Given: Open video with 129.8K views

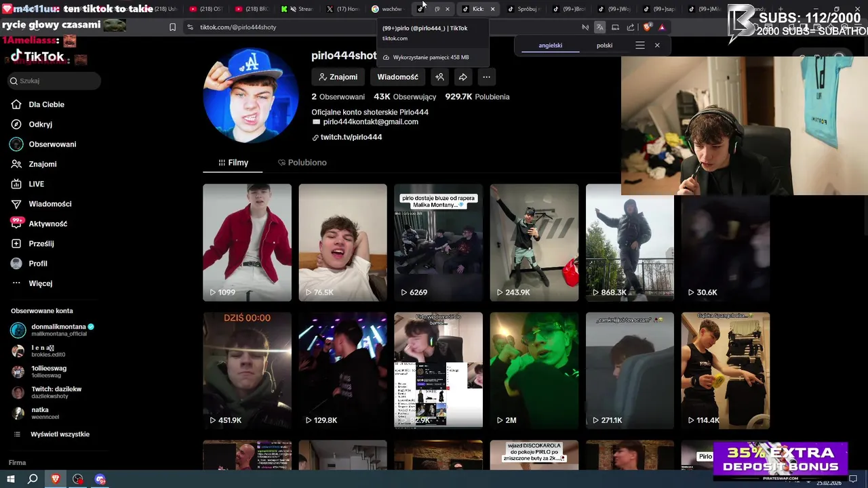Looking at the screenshot, I should click(342, 370).
